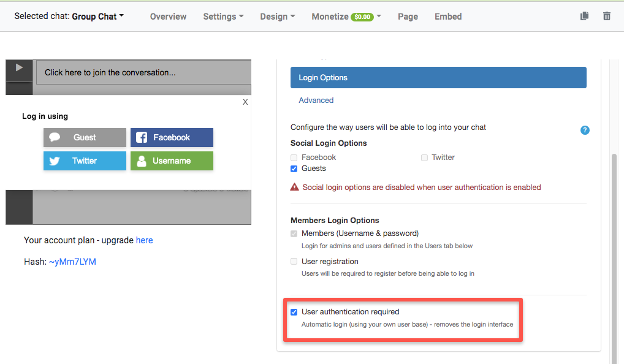The width and height of the screenshot is (624, 364).
Task: Expand the Settings dropdown menu
Action: coord(223,17)
